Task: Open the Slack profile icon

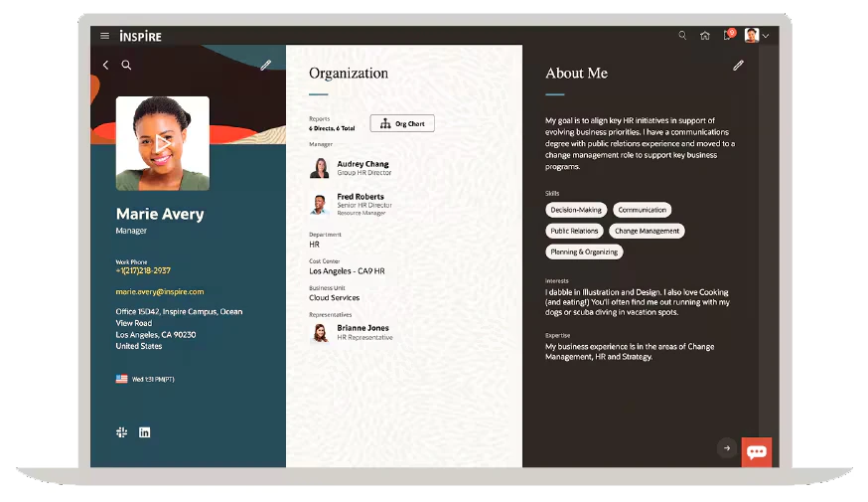Action: 122,432
